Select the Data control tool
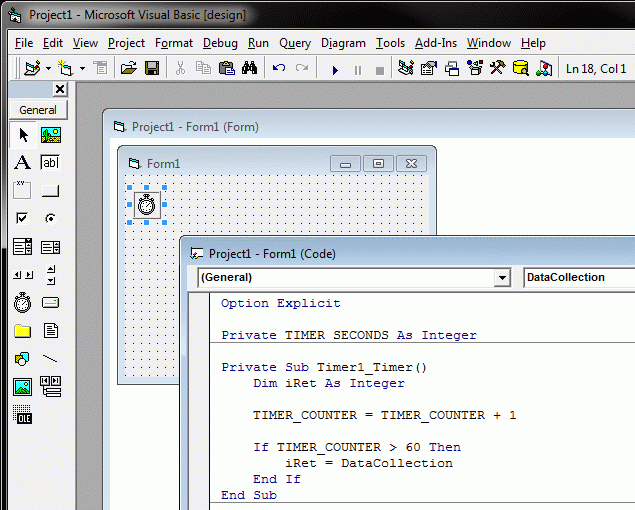Viewport: 635px width, 510px height. (x=51, y=386)
